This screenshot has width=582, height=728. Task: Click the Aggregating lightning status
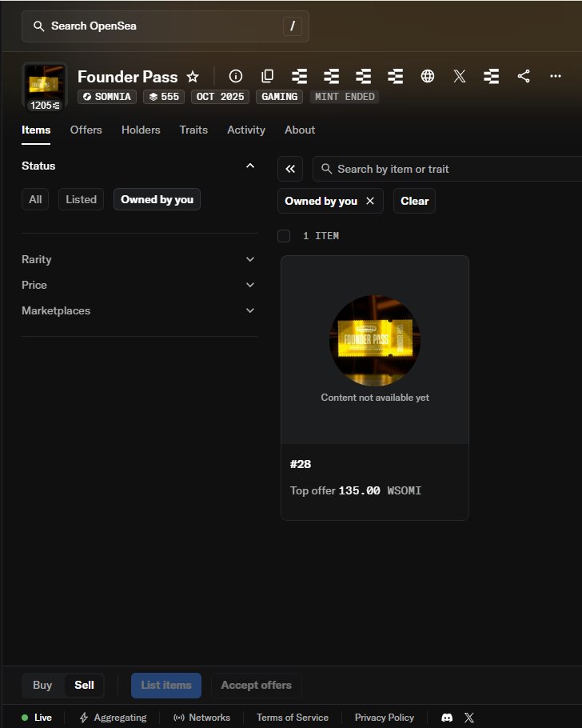click(113, 718)
